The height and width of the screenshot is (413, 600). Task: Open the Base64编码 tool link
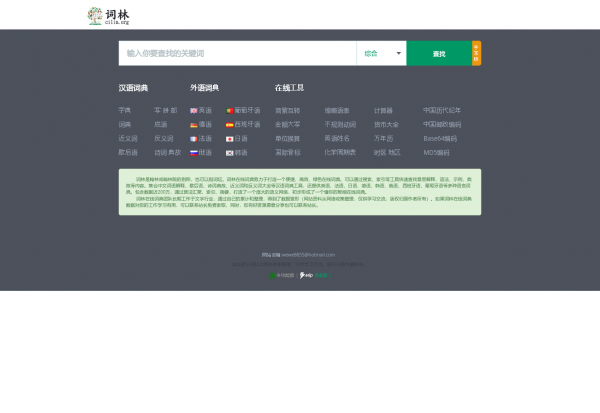[440, 138]
